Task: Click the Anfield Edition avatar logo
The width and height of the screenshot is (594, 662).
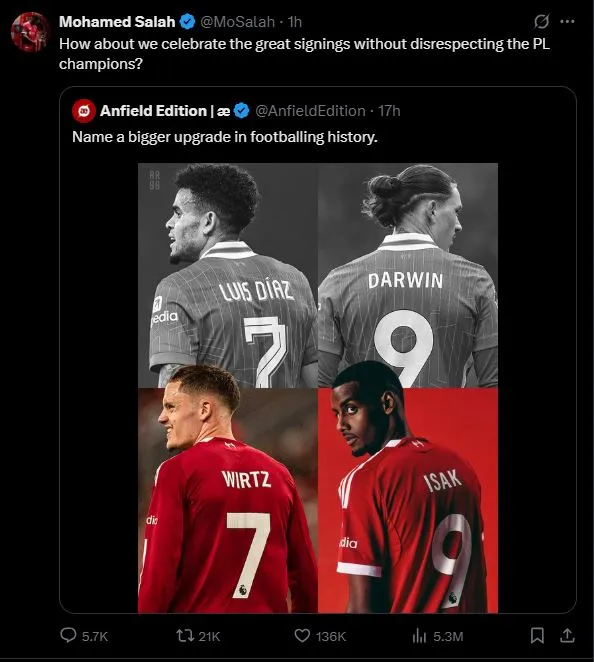Action: click(84, 111)
